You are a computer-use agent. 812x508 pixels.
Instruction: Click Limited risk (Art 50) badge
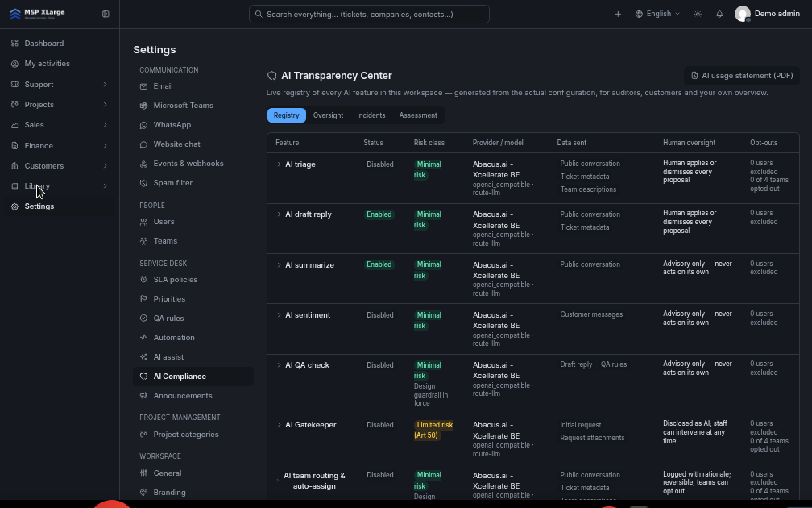(x=433, y=430)
